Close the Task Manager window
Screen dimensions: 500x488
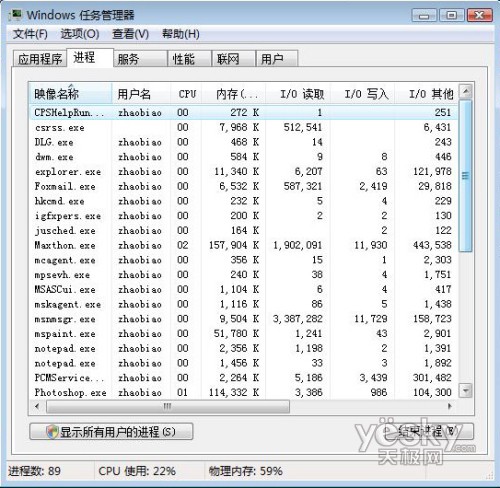click(480, 15)
